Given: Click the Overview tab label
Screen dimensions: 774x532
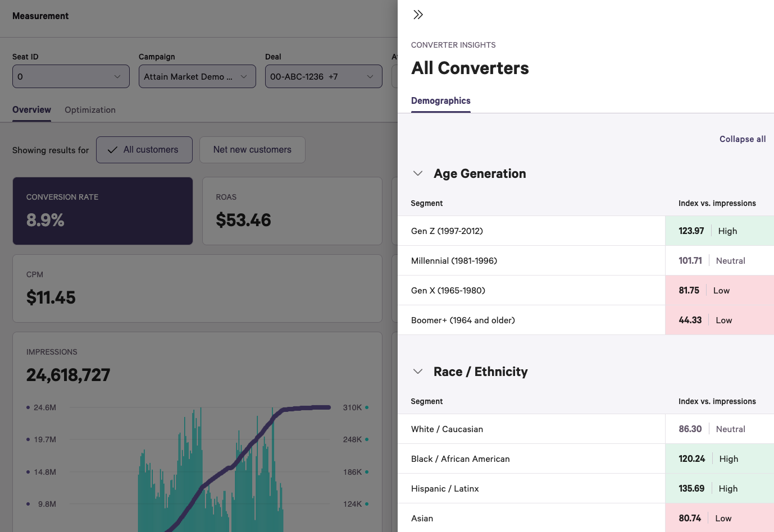Looking at the screenshot, I should click(31, 110).
